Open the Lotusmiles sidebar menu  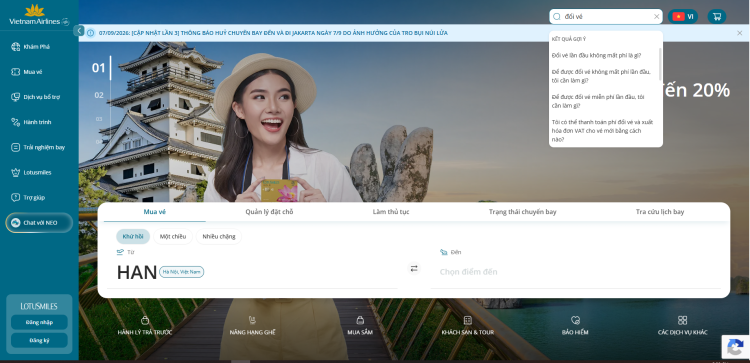point(31,172)
